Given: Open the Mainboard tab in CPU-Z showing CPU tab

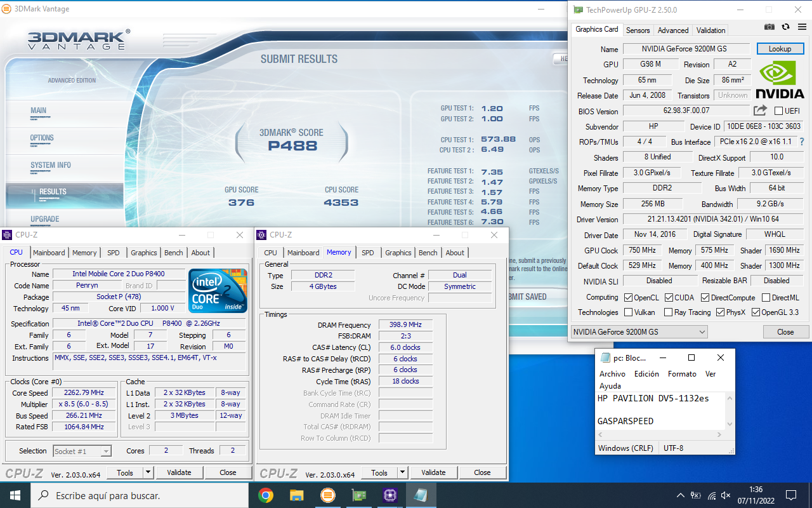Looking at the screenshot, I should [x=49, y=253].
